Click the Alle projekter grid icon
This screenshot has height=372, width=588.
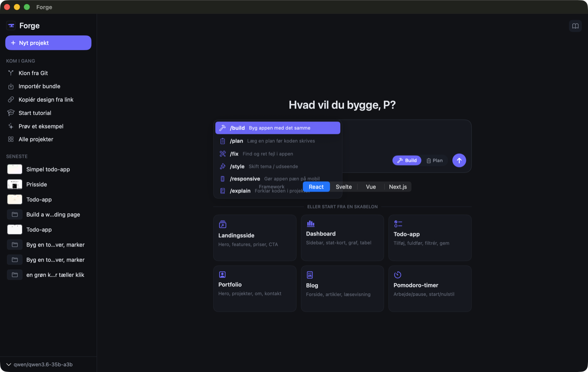click(x=11, y=139)
